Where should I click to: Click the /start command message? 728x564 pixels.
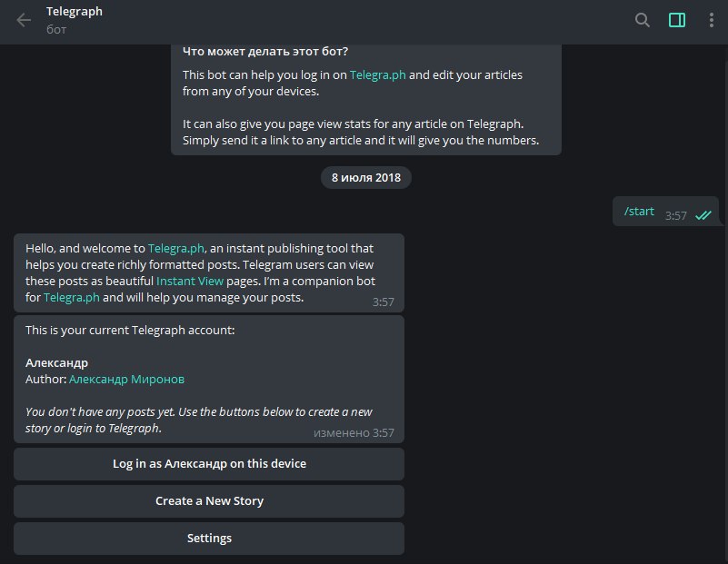tap(639, 211)
